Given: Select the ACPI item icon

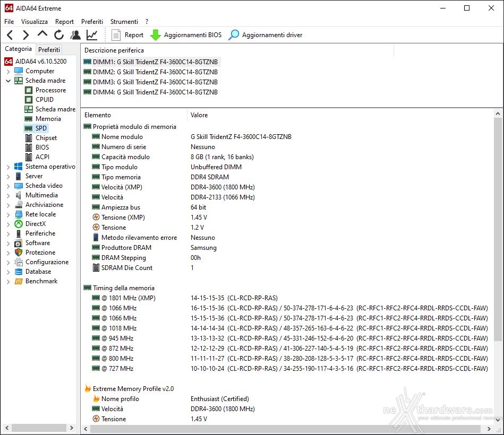Looking at the screenshot, I should point(29,157).
